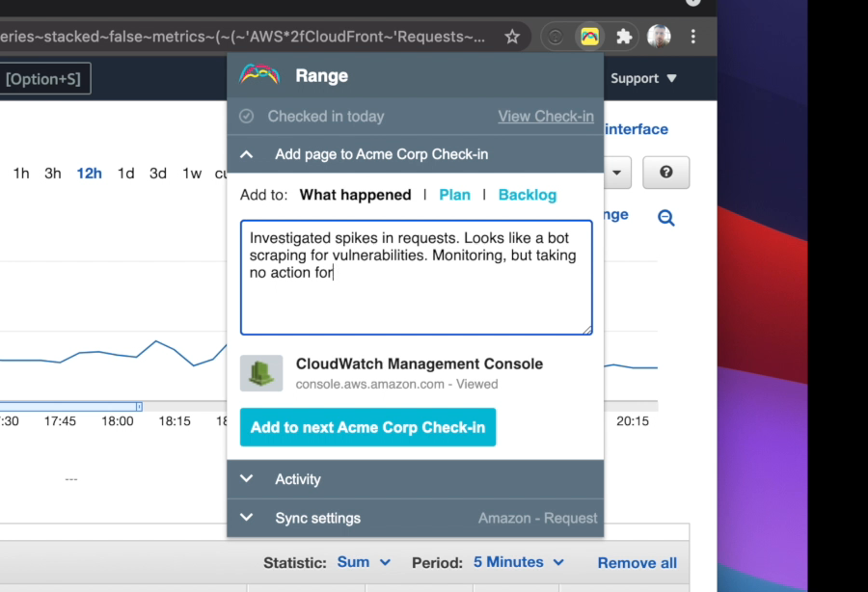This screenshot has width=868, height=592.
Task: Click the graph timeline range slider handle
Action: (139, 407)
